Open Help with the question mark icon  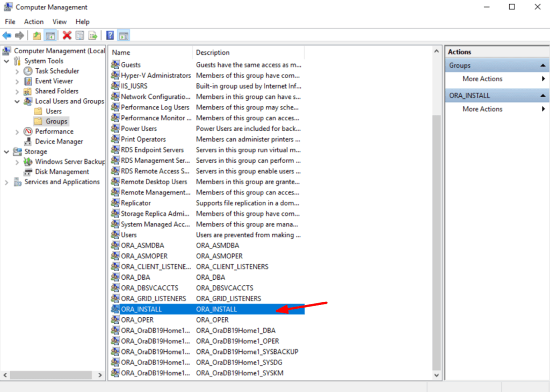click(x=110, y=35)
